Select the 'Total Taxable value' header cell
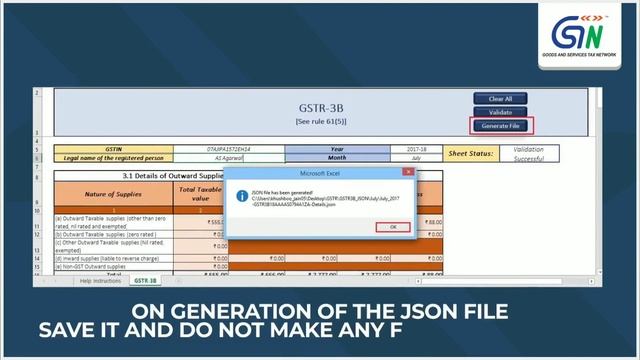This screenshot has height=360, width=640. pos(200,194)
